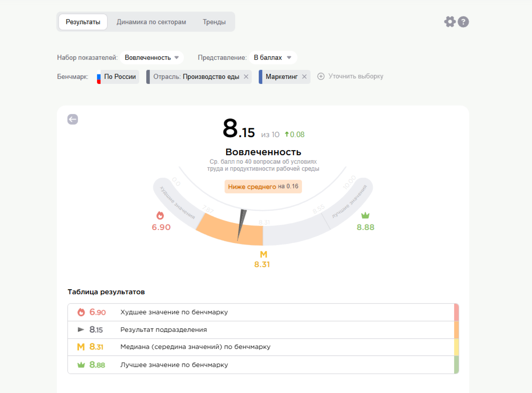Viewport: 532px width, 393px height.
Task: Click the crown icon in the results table
Action: click(x=81, y=365)
